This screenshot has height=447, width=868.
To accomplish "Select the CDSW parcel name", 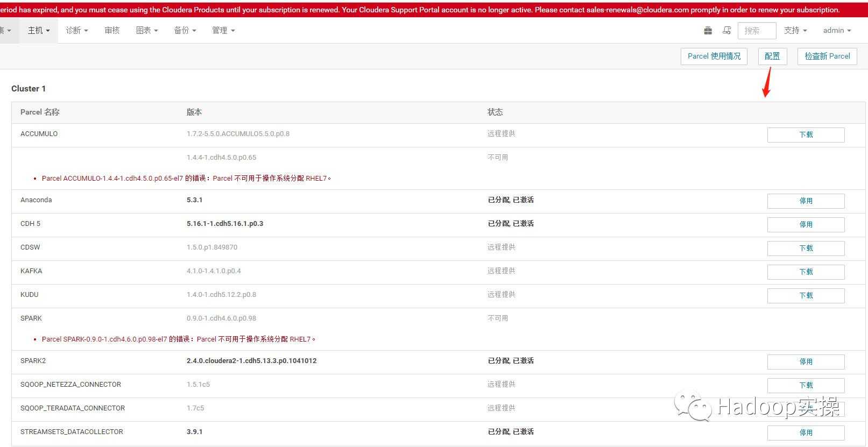I will point(30,247).
